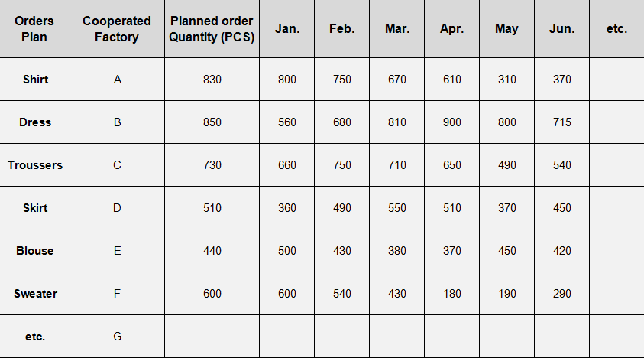Click the Jan. column header
644x358 pixels.
tap(287, 29)
